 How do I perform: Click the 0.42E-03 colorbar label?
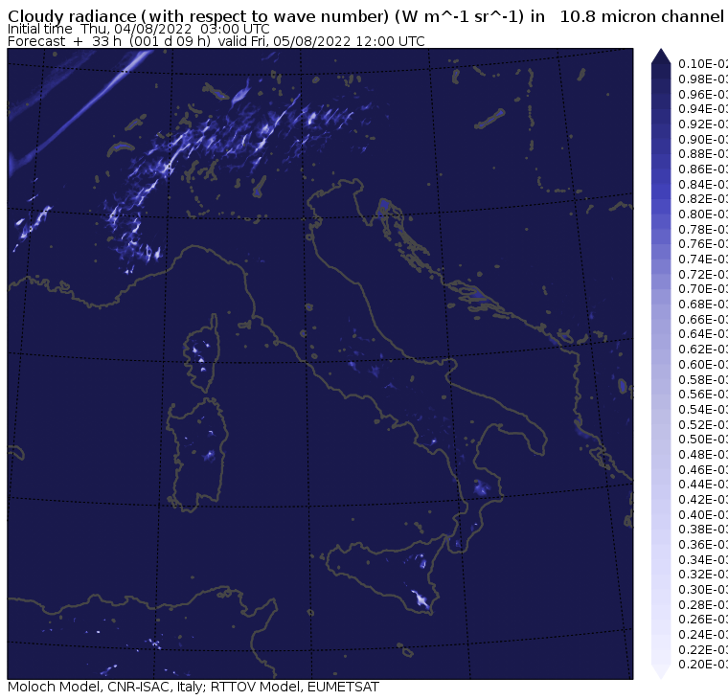702,500
